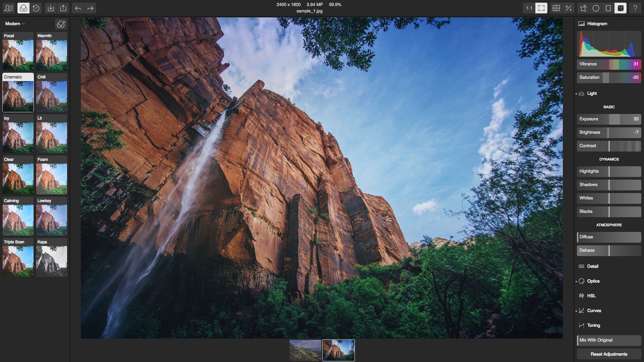
Task: Adjust the Saturation slider
Action: pos(609,77)
